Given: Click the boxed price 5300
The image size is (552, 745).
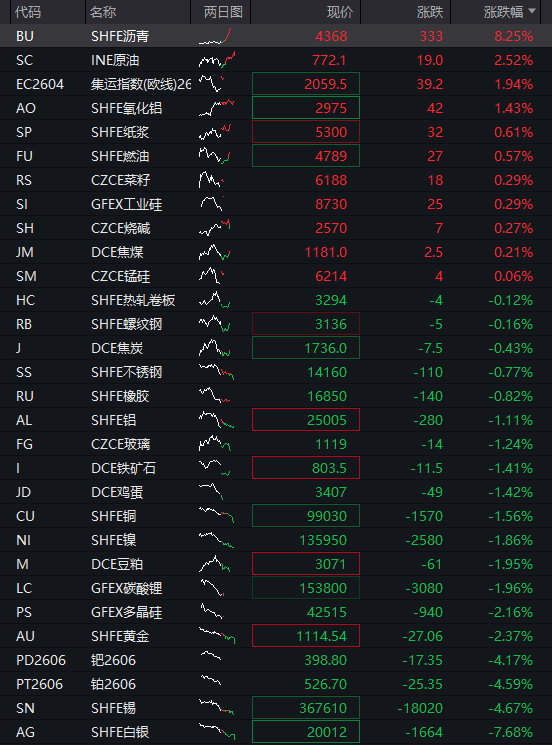Looking at the screenshot, I should pyautogui.click(x=306, y=132).
